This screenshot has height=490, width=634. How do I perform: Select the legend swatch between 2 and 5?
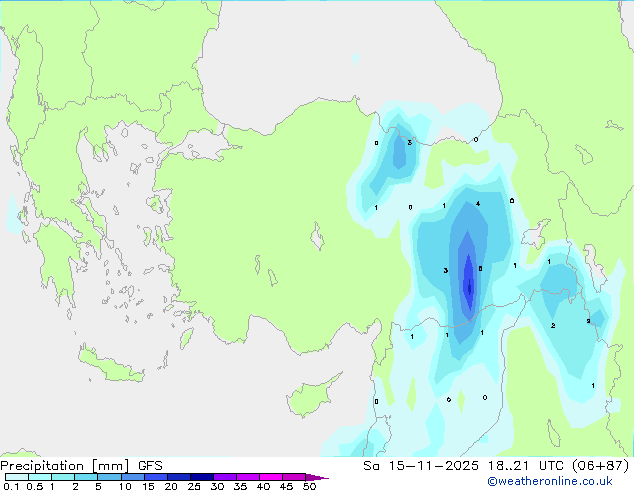(x=86, y=477)
